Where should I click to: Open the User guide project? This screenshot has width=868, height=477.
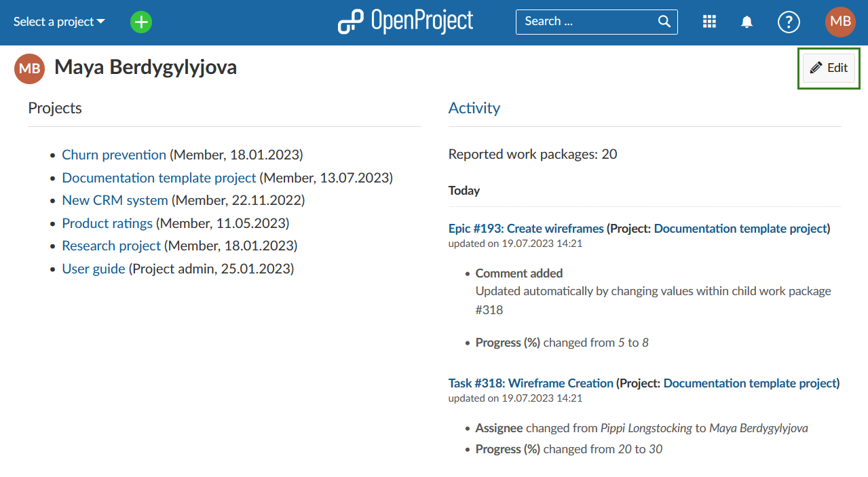tap(94, 269)
